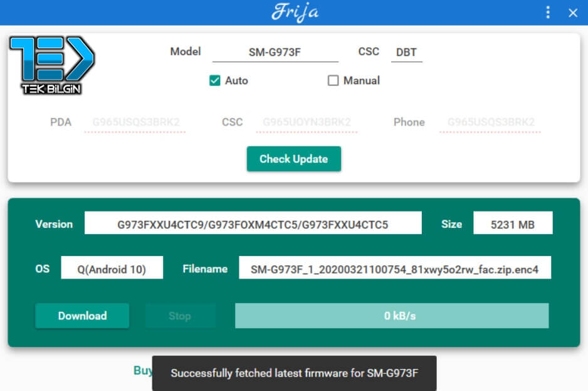Viewport: 588px width, 391px height.
Task: Close the Frija window
Action: click(x=572, y=13)
